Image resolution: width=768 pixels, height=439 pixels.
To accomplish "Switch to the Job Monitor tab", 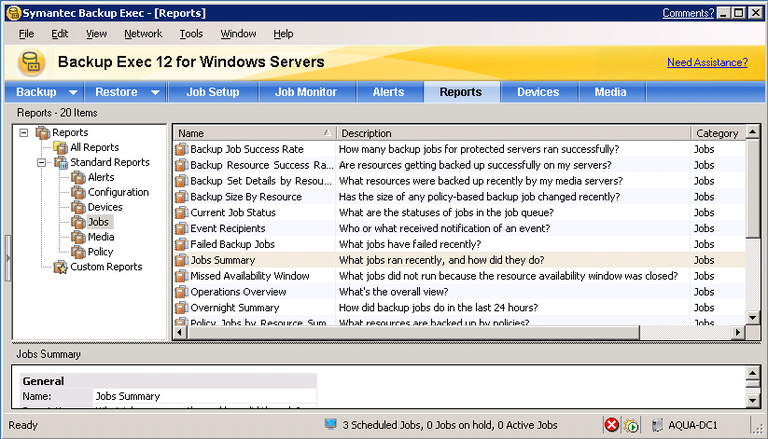I will (x=306, y=92).
